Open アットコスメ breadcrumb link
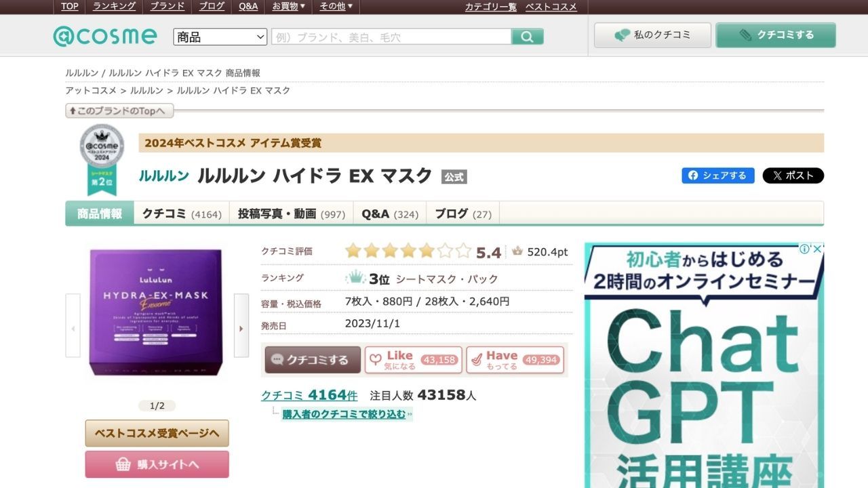This screenshot has height=488, width=868. pos(91,90)
